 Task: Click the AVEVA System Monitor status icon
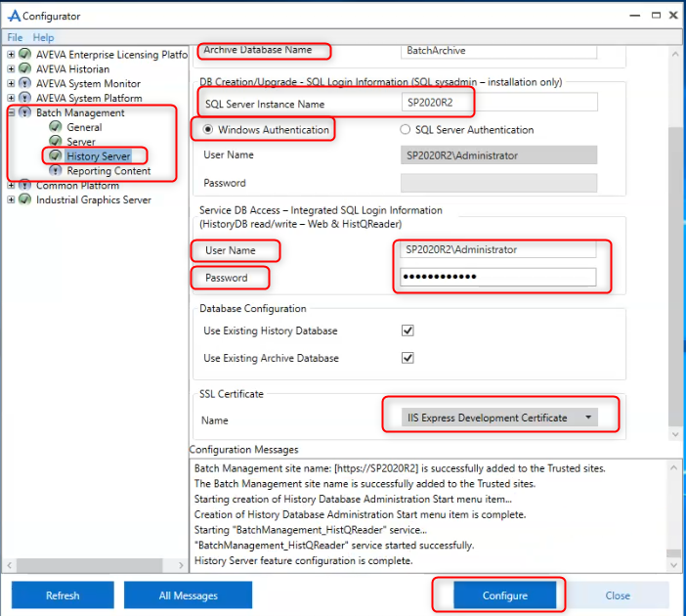[x=25, y=83]
